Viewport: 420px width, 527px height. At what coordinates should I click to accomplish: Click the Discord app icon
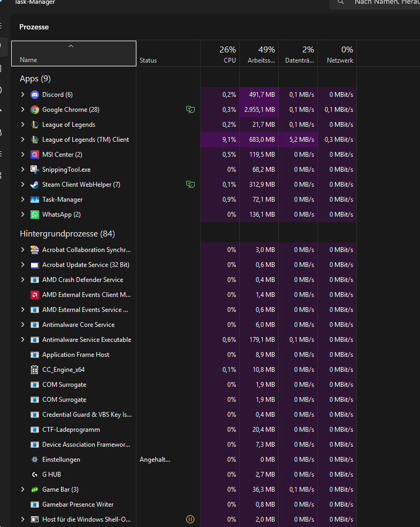(x=35, y=95)
